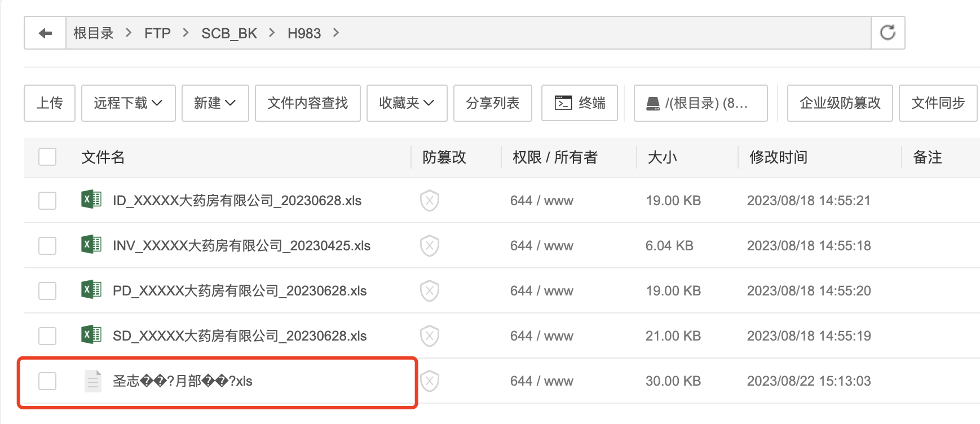Click the 21.00 KB size value
980x424 pixels.
pos(673,336)
